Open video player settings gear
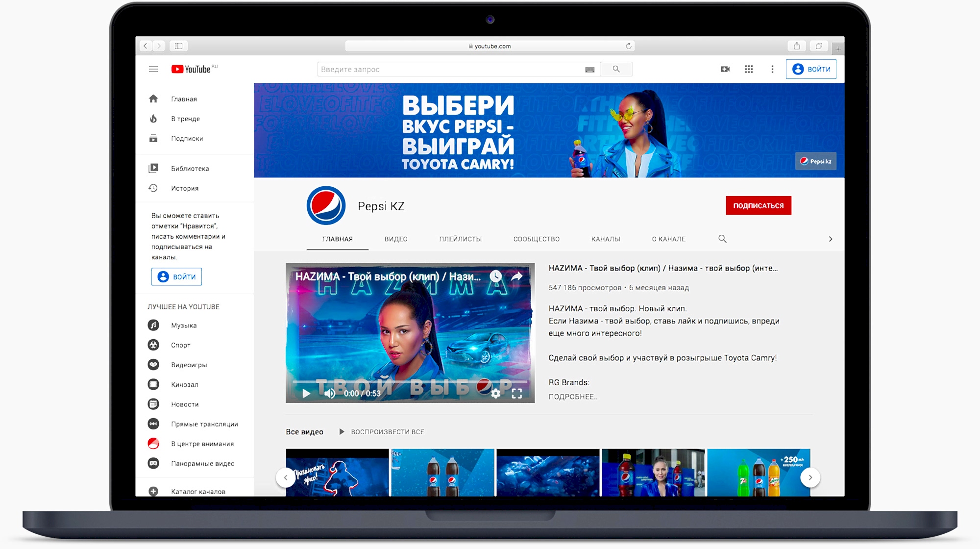 coord(496,394)
